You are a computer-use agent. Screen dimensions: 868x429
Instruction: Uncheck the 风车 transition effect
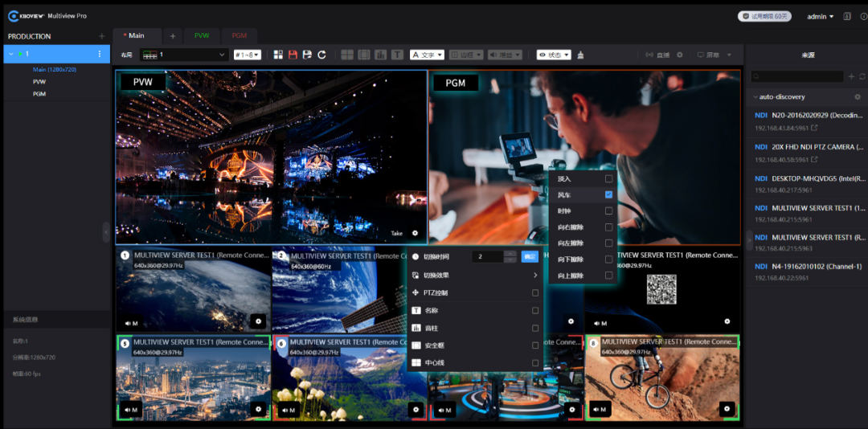click(x=608, y=195)
